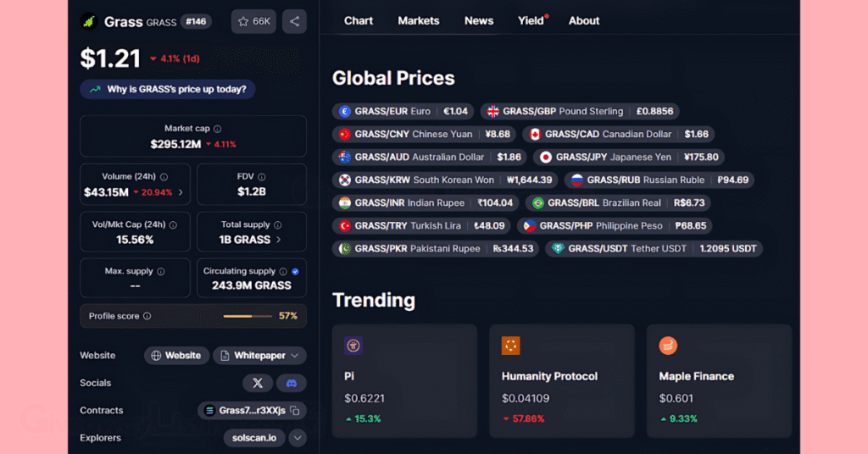Viewport: 868px width, 454px height.
Task: Switch to the Markets tab
Action: [419, 21]
